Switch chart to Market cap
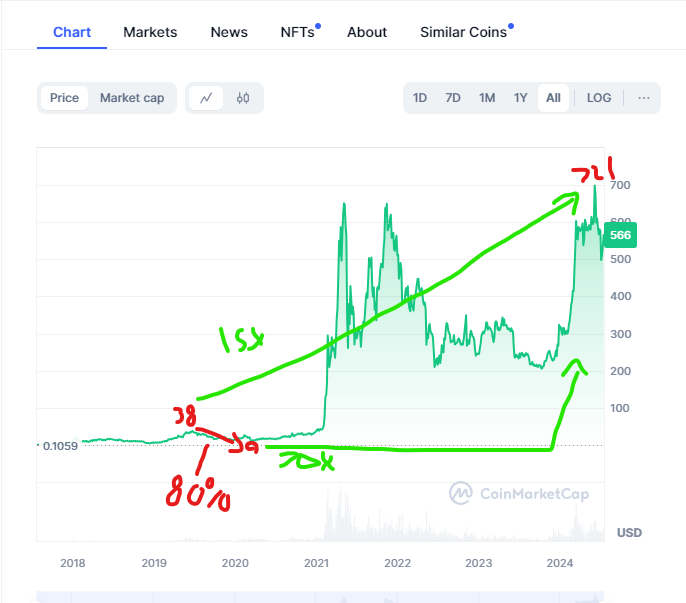The image size is (686, 603). click(132, 98)
